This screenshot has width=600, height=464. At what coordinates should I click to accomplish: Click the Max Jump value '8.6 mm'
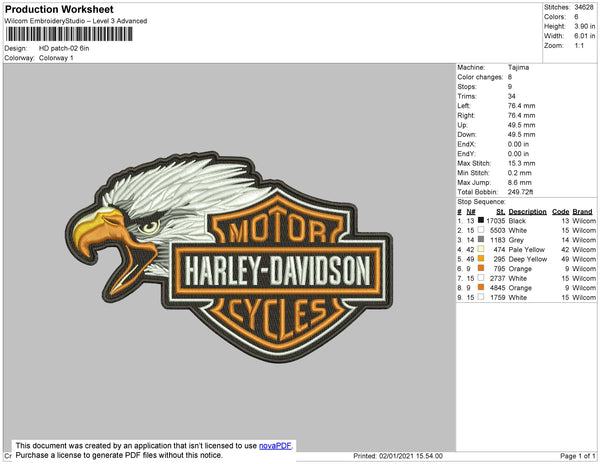coord(520,182)
